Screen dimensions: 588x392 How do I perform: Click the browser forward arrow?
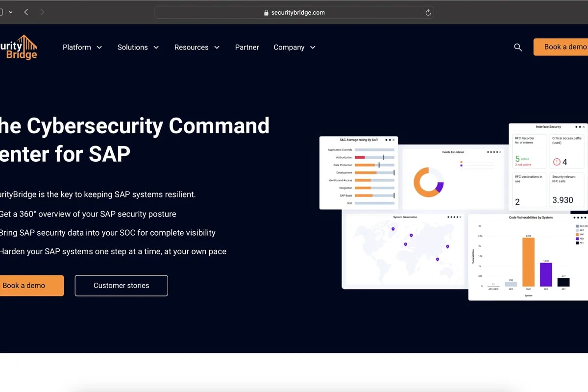pos(43,12)
